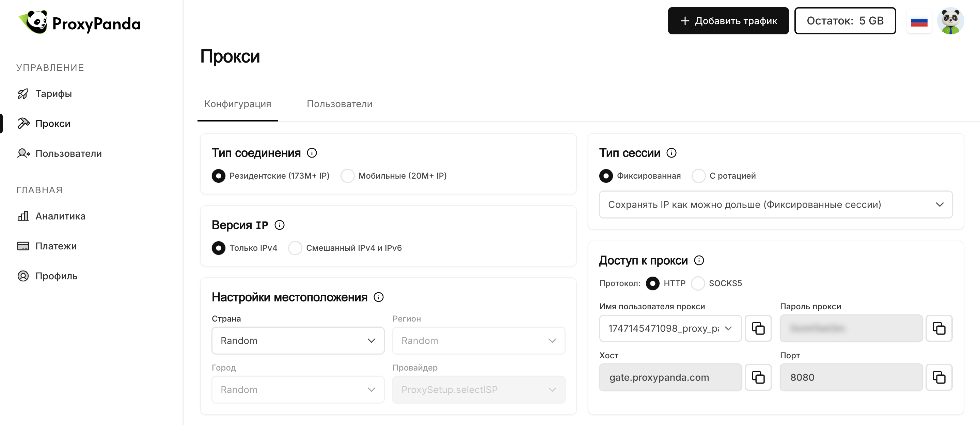980x425 pixels.
Task: Show info for Доступ к прокси
Action: pos(699,260)
